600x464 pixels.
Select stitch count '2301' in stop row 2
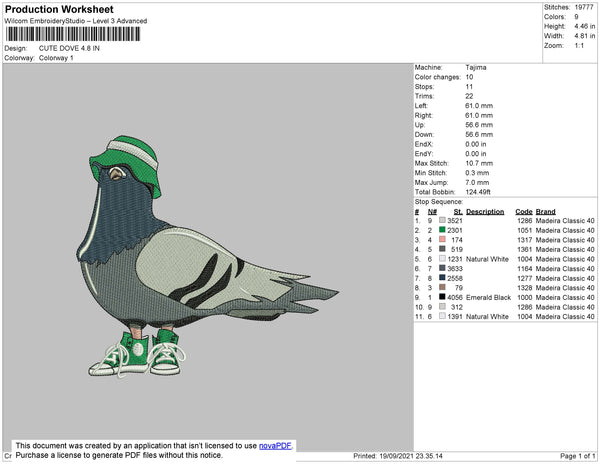click(455, 230)
